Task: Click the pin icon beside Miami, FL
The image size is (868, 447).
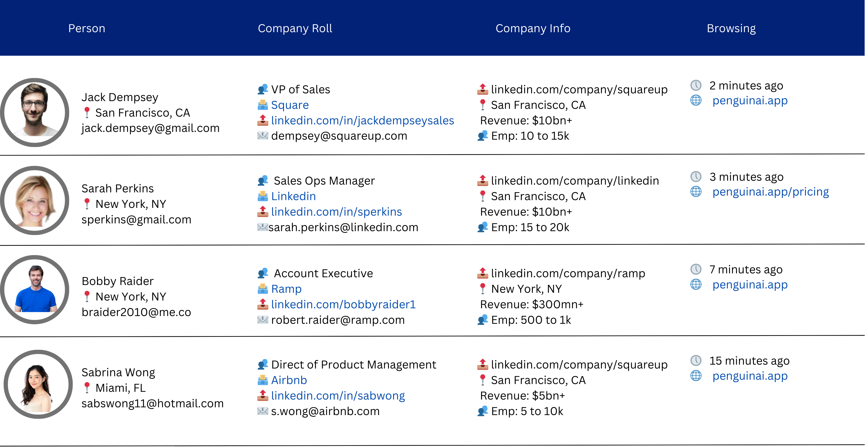Action: [87, 388]
